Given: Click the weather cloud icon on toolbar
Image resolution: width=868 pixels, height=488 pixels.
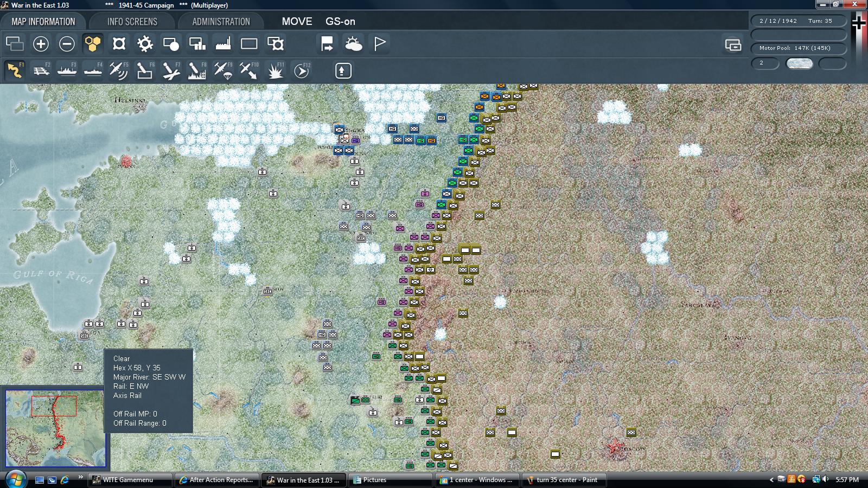Looking at the screenshot, I should (354, 43).
